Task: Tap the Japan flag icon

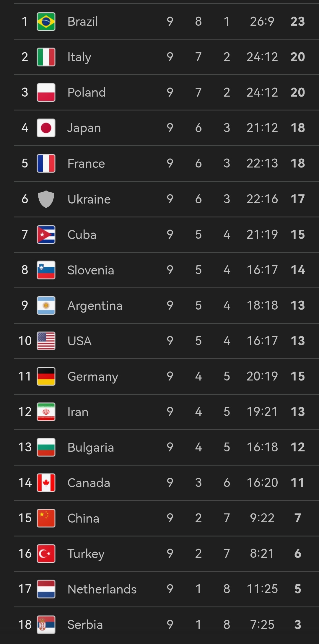Action: click(46, 128)
